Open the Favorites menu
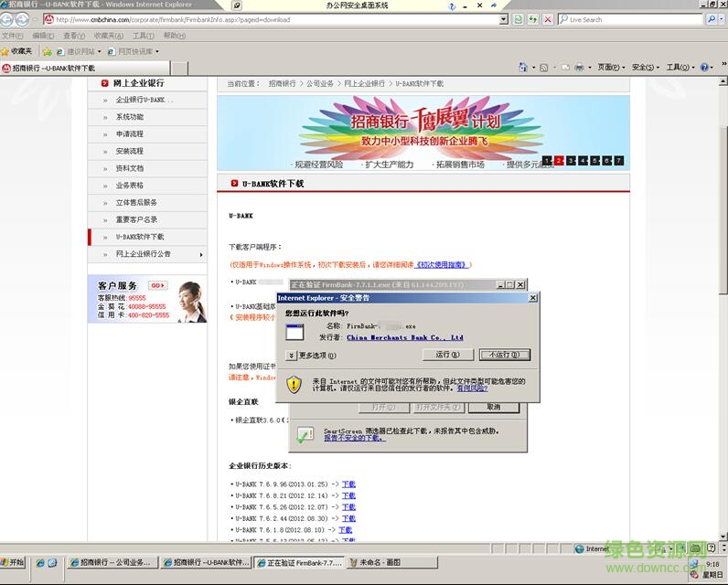 click(x=109, y=36)
